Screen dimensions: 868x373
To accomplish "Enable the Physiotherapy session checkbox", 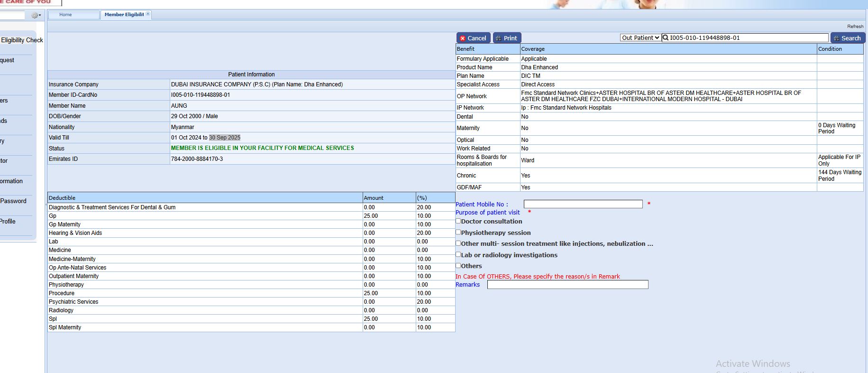I will pyautogui.click(x=458, y=233).
